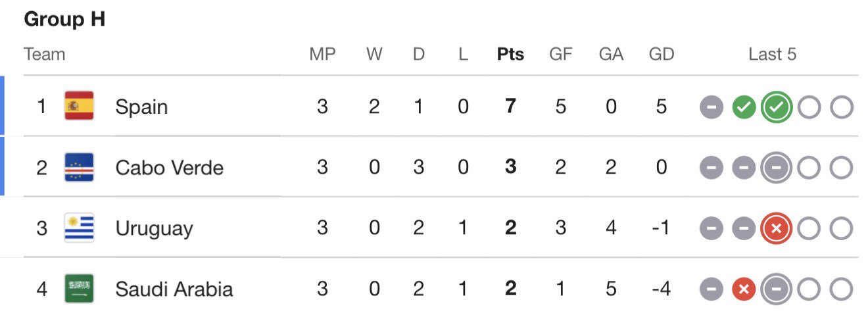Click Uruguay's last empty match circle
Viewport: 868px width, 323px height.
(x=841, y=228)
